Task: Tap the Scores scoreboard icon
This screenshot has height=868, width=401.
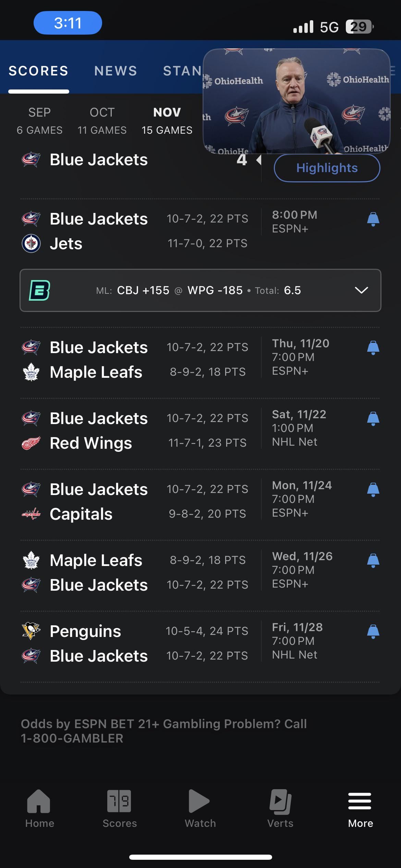Action: point(119,801)
